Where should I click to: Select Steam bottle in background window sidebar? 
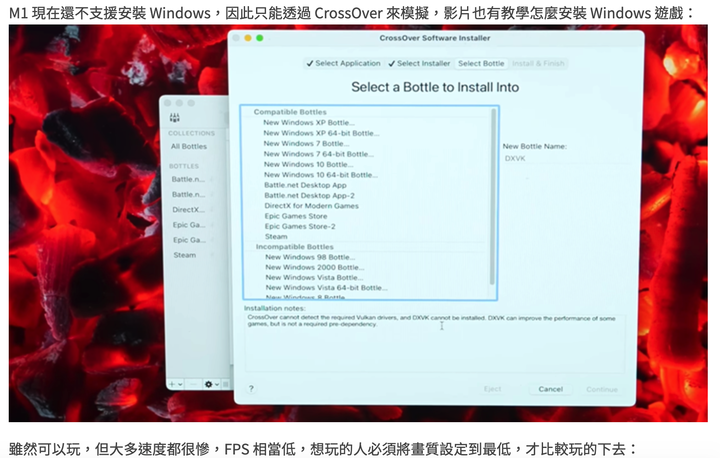coord(185,255)
